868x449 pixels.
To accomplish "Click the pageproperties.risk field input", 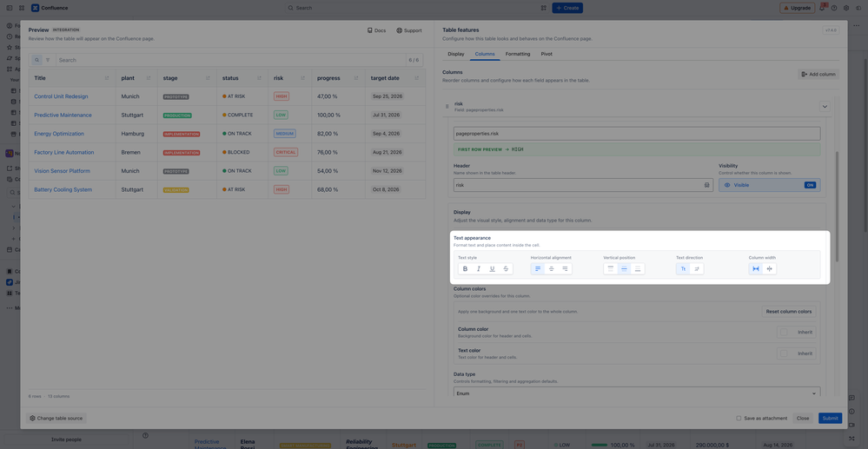I will (x=637, y=134).
